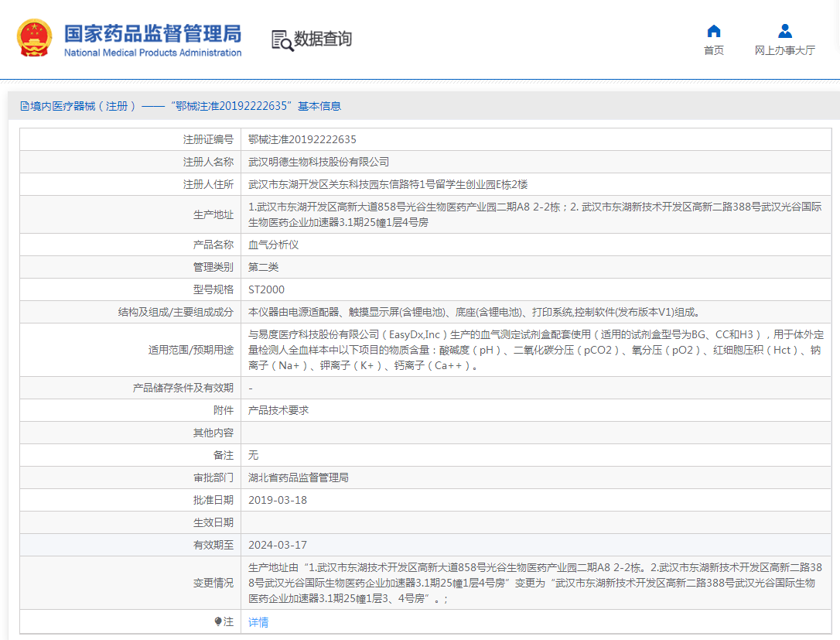Screen dimensions: 840x640
Task: Click the 其他内容 label
Action: tap(213, 433)
